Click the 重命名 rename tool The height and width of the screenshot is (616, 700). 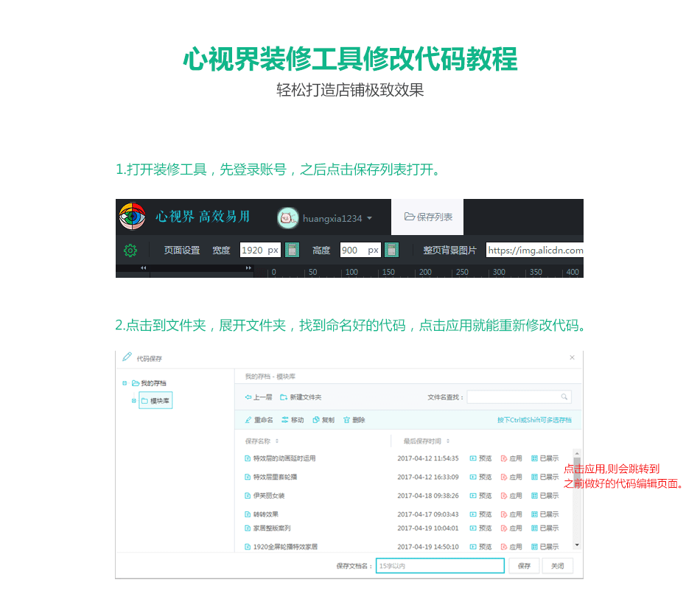pyautogui.click(x=259, y=420)
